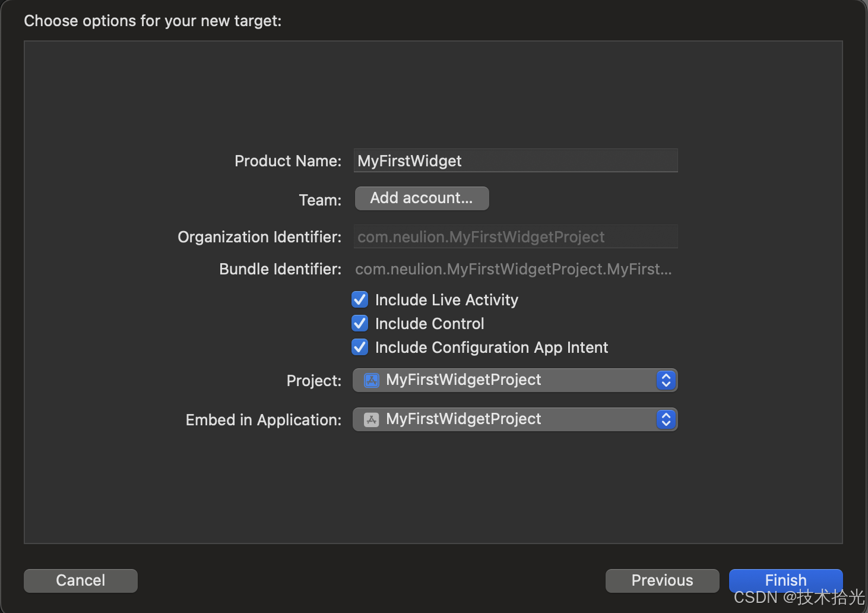
Task: Cancel the new target setup
Action: point(80,580)
